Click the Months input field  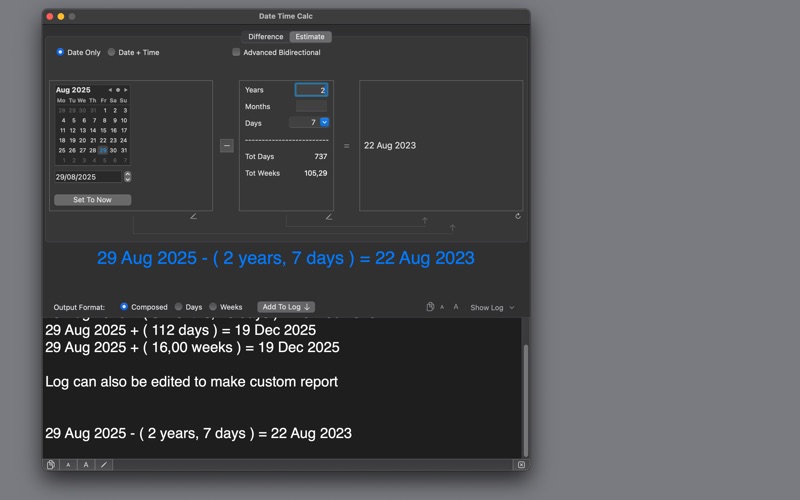pos(311,106)
